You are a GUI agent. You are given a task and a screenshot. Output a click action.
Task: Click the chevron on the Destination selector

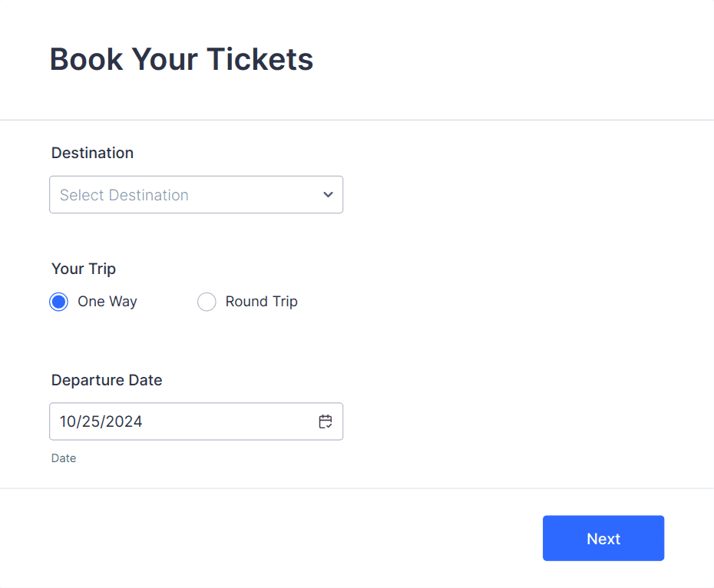coord(327,195)
